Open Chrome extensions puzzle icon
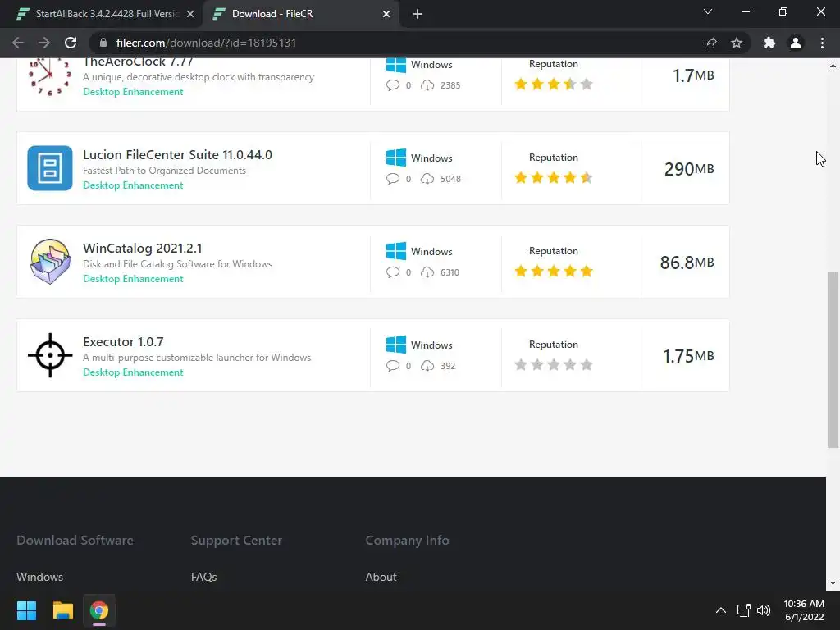 pos(769,43)
